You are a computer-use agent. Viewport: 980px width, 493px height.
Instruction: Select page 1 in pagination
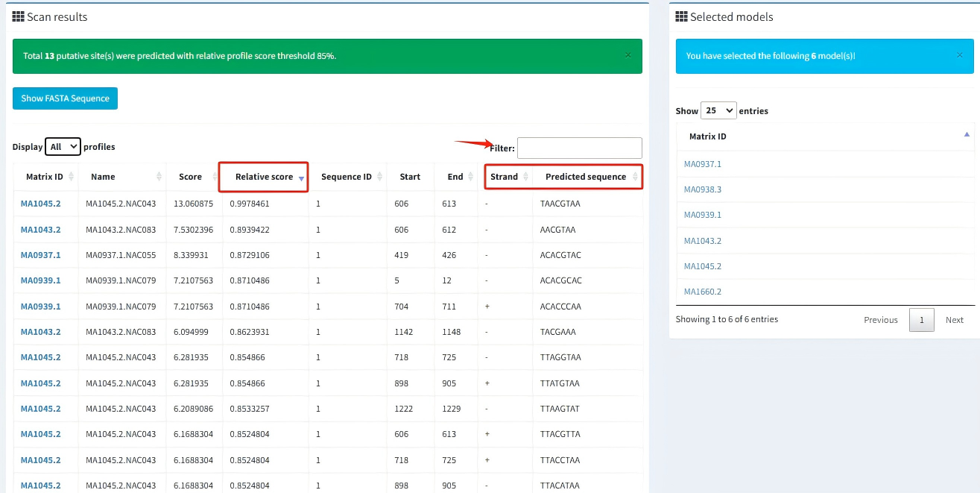(921, 320)
